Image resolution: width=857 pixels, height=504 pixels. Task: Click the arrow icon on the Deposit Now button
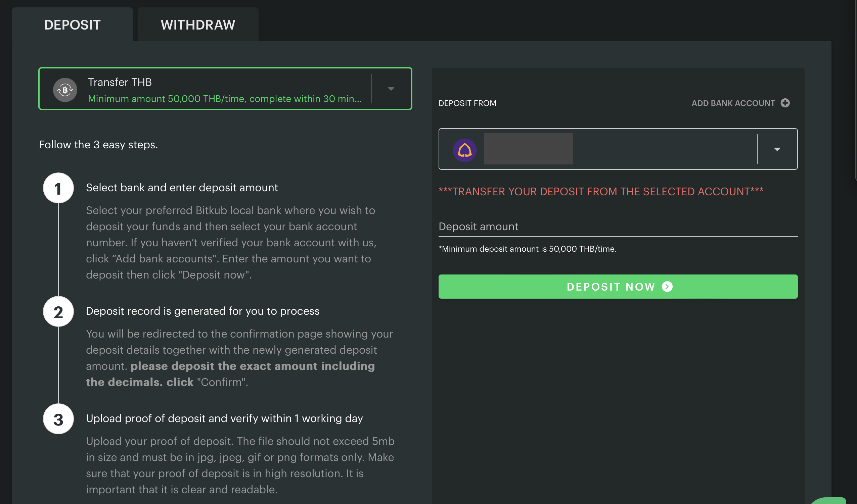(x=667, y=287)
